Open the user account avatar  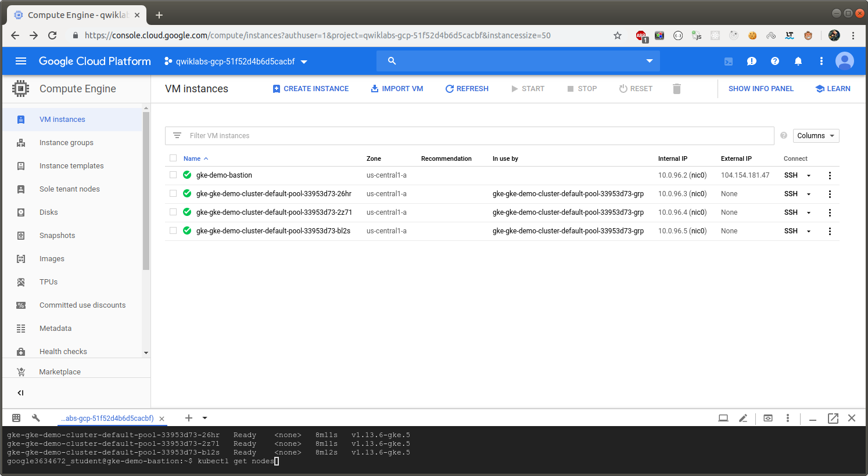tap(845, 61)
